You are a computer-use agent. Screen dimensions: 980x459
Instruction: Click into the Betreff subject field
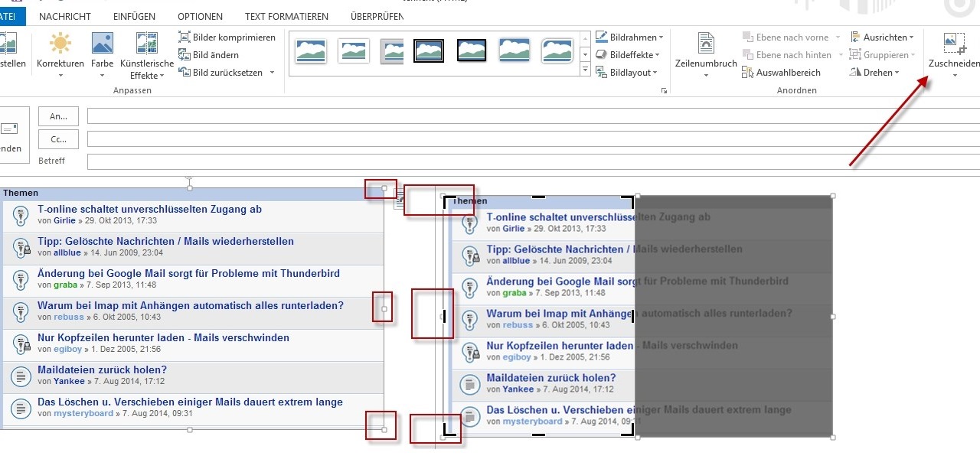pos(528,161)
